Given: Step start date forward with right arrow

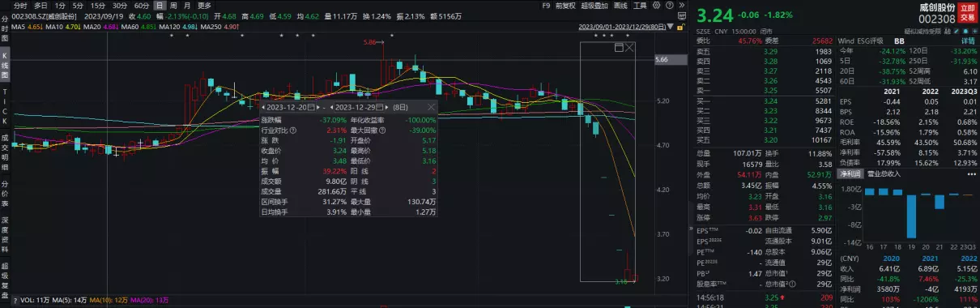Looking at the screenshot, I should pos(318,107).
